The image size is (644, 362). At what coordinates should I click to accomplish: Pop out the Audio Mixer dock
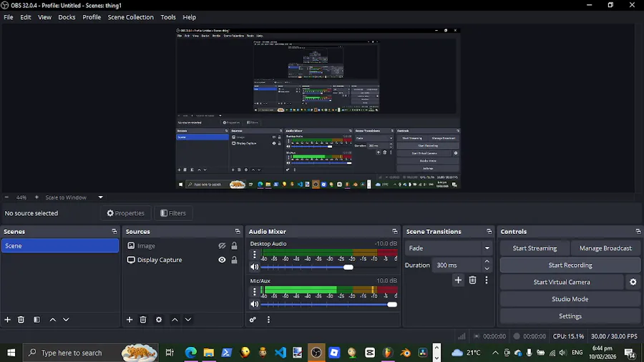(x=395, y=232)
